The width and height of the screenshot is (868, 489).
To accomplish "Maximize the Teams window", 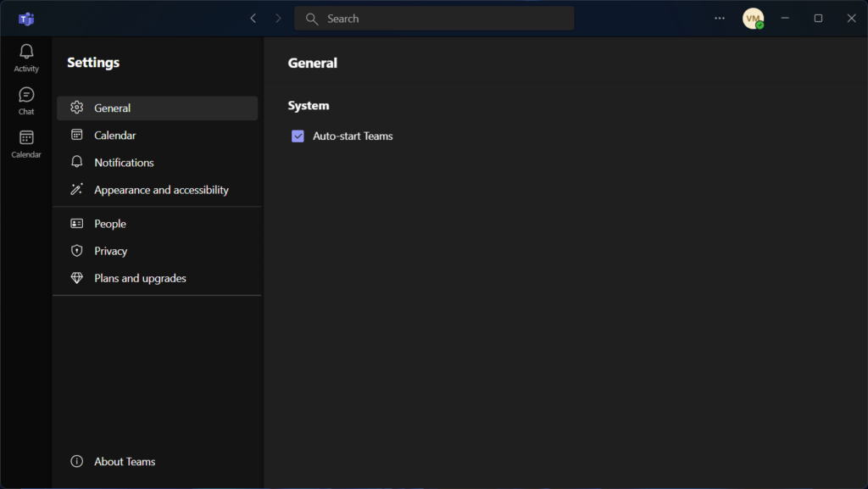I will click(x=818, y=19).
